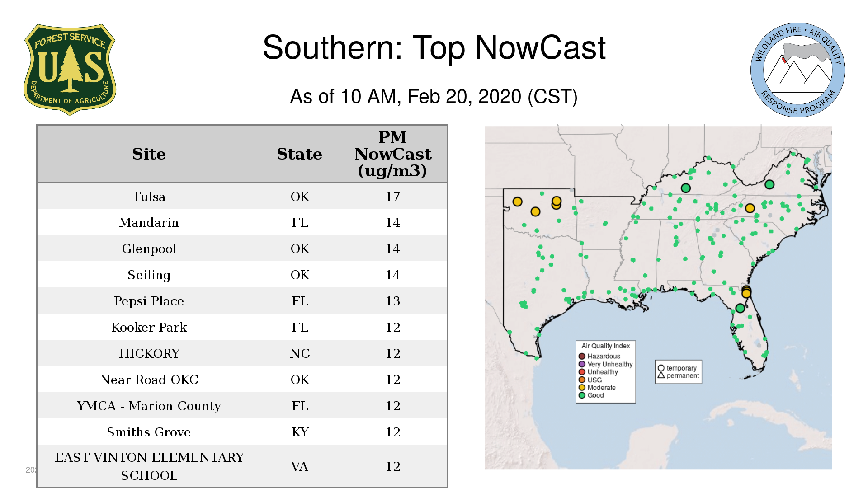Image resolution: width=868 pixels, height=488 pixels.
Task: Click the yellow monitor marker near Jacksonville, Florida
Action: pyautogui.click(x=746, y=293)
